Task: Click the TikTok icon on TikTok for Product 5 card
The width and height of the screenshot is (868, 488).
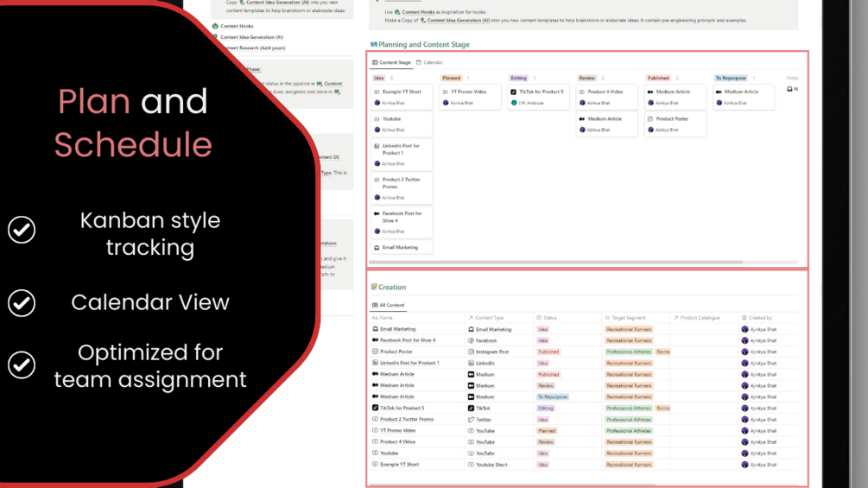Action: click(513, 92)
